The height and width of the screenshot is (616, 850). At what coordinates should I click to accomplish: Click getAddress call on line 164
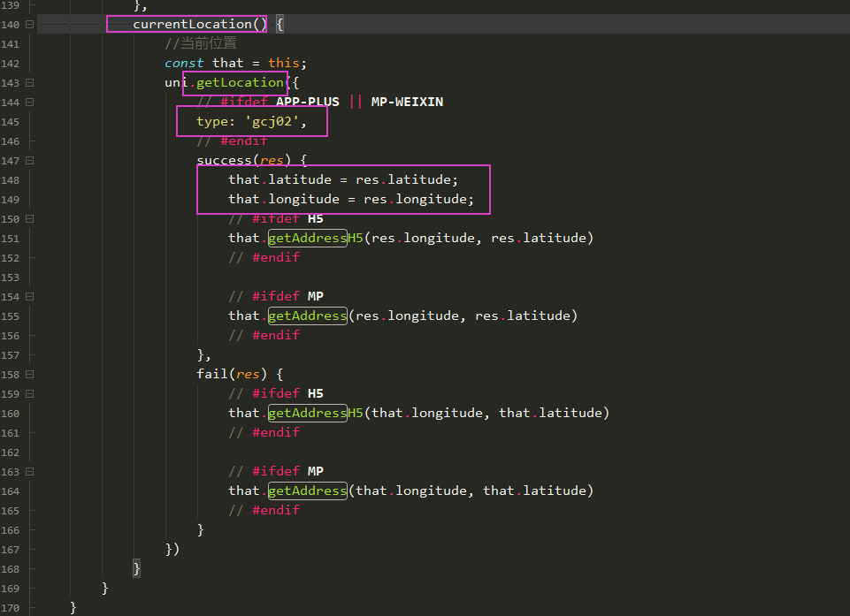coord(308,491)
